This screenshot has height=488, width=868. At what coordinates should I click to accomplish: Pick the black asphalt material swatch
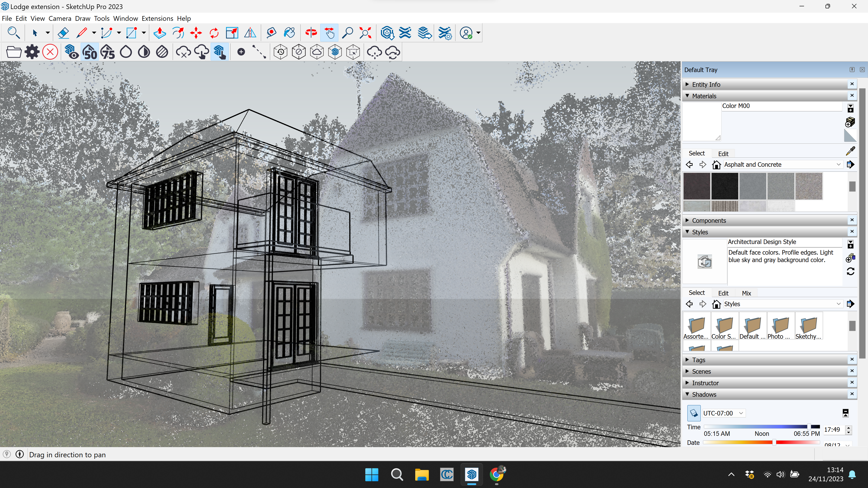724,186
